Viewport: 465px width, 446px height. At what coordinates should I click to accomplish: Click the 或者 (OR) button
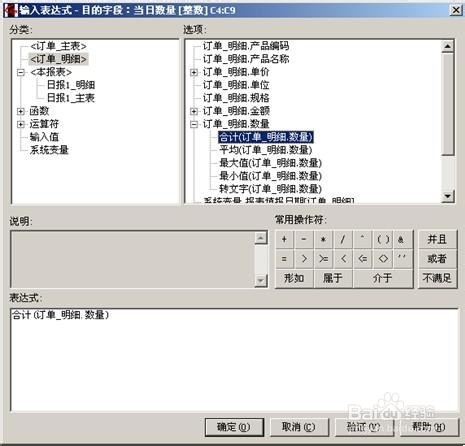point(437,259)
